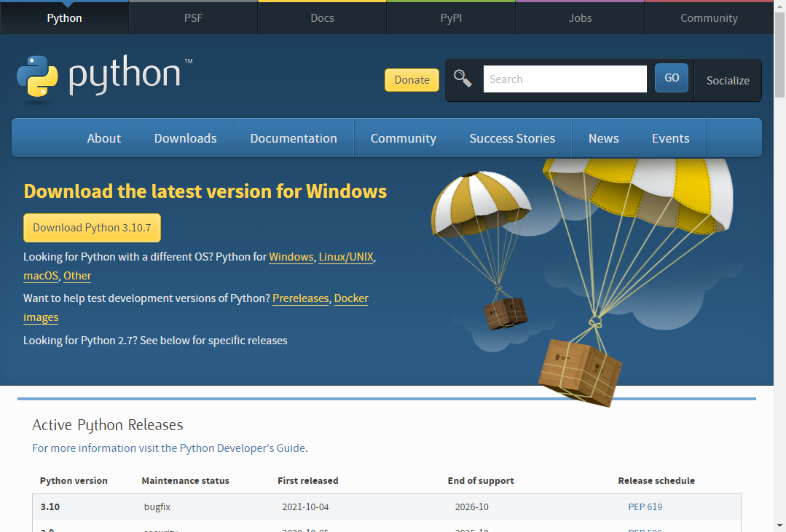786x532 pixels.
Task: Click the Download the latest version heading
Action: click(x=205, y=191)
